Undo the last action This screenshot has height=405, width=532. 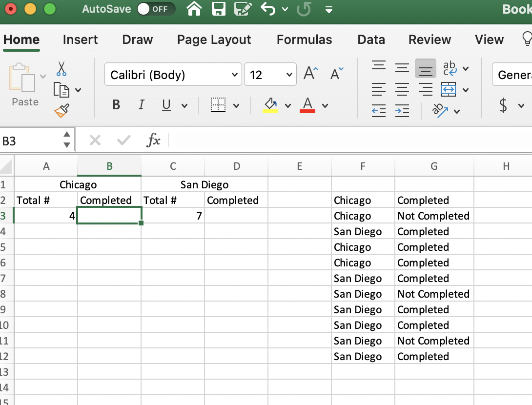tap(268, 9)
